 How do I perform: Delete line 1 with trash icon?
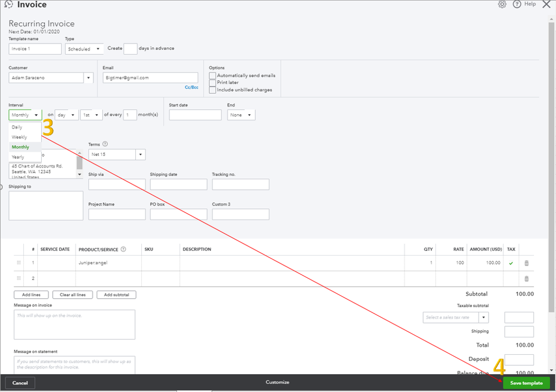click(x=527, y=263)
